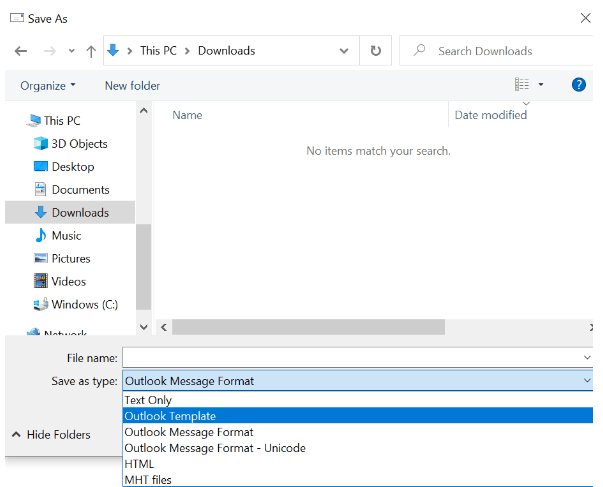Click the Music note icon
The height and width of the screenshot is (487, 603).
click(40, 235)
